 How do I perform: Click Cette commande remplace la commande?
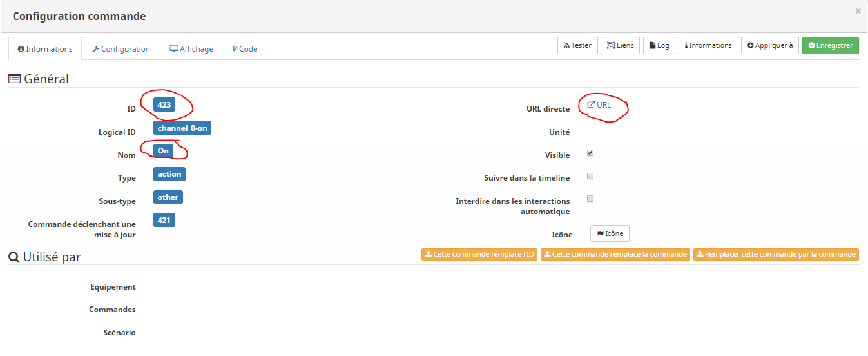pos(615,254)
